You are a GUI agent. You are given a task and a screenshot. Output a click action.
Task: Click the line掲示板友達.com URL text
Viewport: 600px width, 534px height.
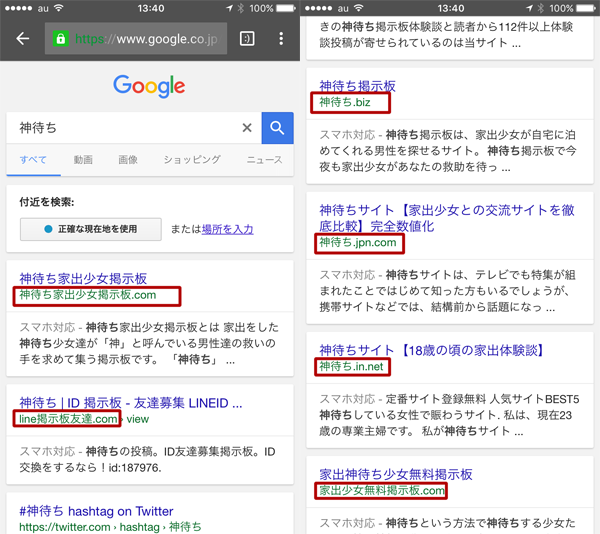(x=68, y=419)
